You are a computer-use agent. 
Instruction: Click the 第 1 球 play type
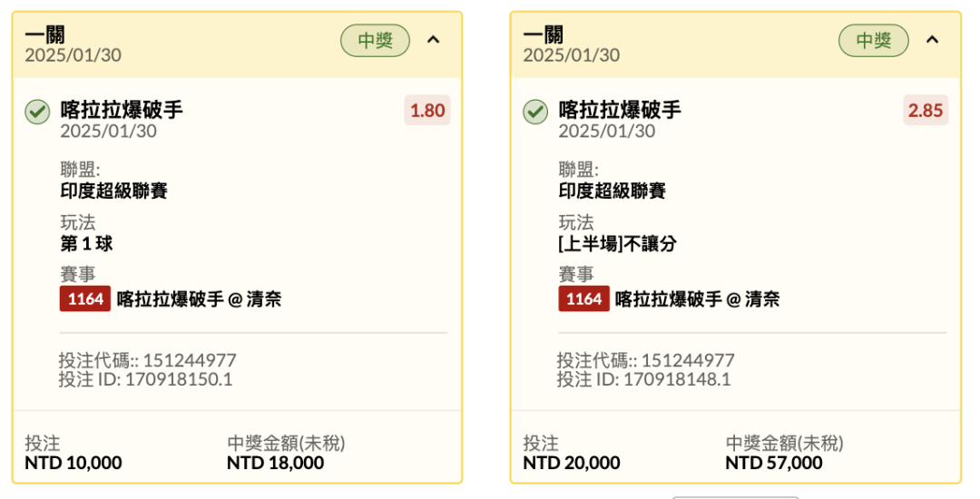[x=86, y=243]
